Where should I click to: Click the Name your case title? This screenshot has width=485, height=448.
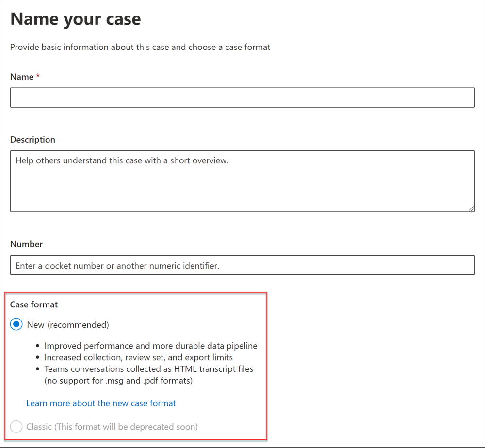(75, 18)
